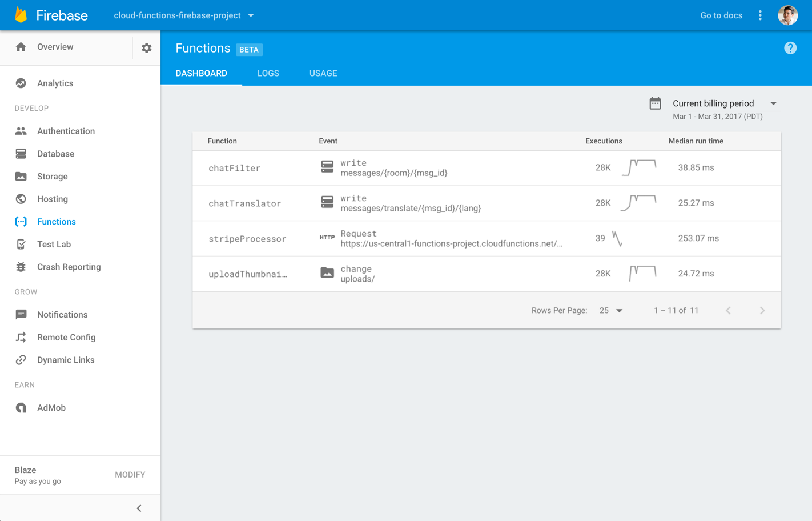Click the Storage folder icon
812x521 pixels.
pos(21,177)
